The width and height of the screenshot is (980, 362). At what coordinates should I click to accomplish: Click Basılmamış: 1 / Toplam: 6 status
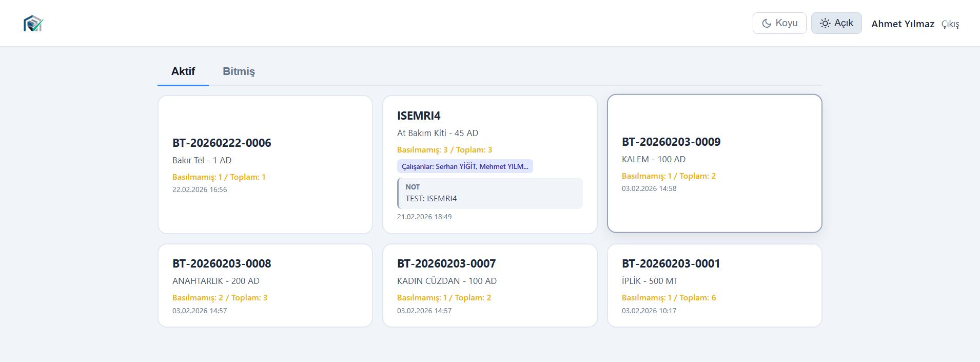(669, 298)
